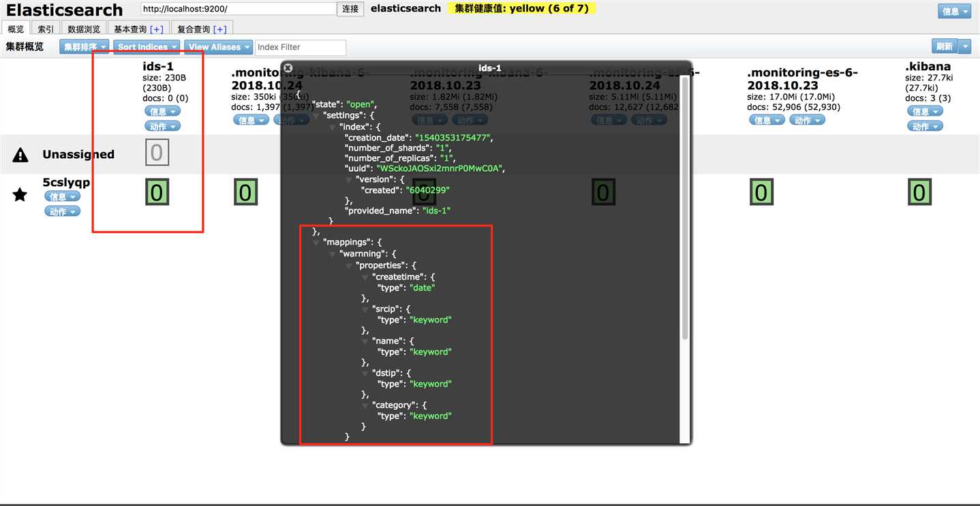Open the Sort Indices dropdown

(x=147, y=47)
